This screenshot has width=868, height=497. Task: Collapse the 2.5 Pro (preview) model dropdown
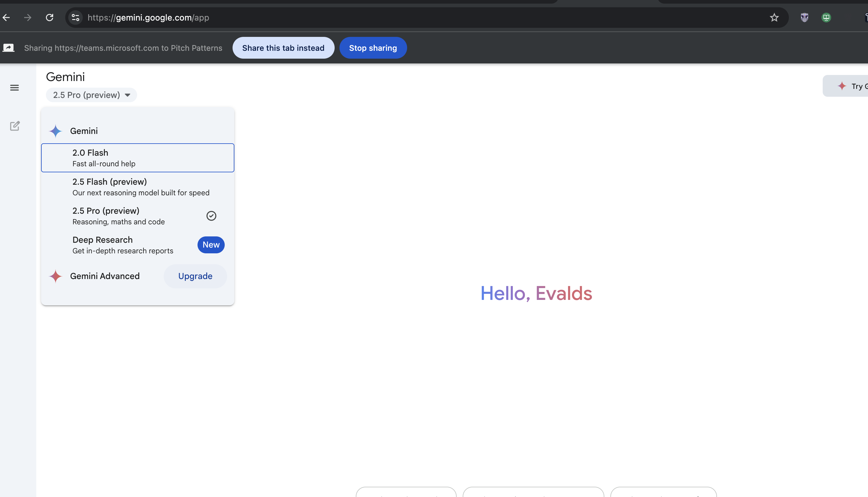click(92, 95)
